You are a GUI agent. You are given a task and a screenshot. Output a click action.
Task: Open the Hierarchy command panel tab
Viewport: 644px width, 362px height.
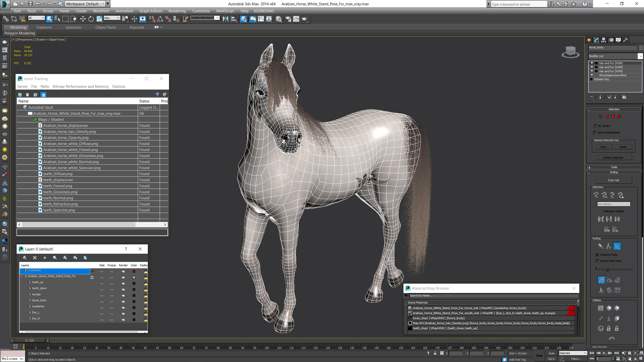(x=604, y=40)
